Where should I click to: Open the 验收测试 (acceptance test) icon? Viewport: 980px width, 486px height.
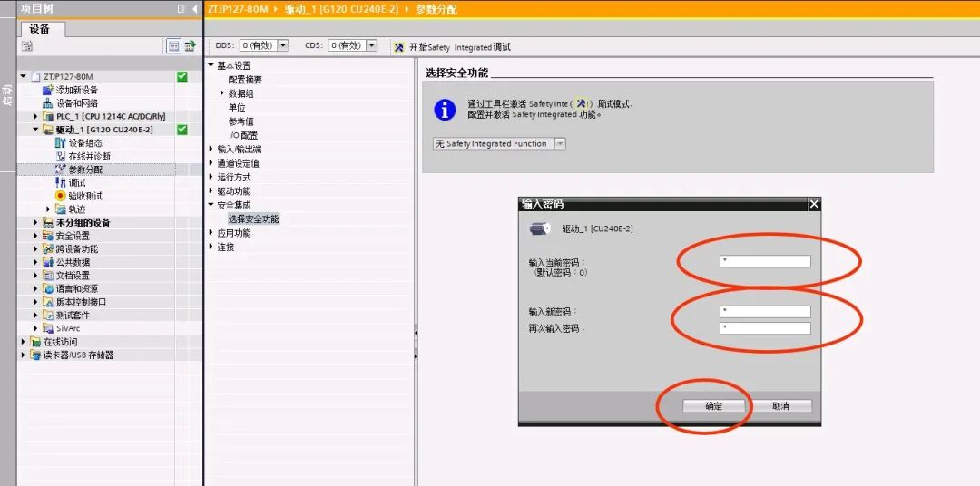click(61, 196)
